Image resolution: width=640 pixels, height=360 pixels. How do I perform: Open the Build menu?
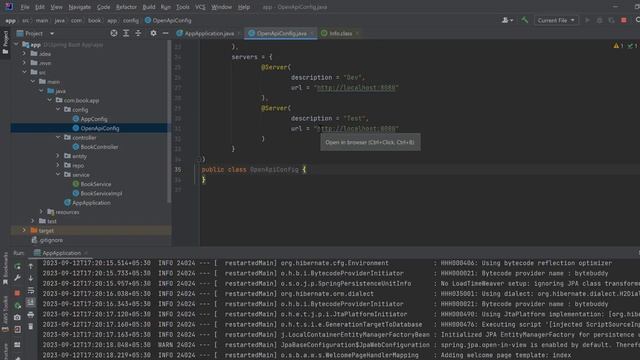tap(149, 7)
